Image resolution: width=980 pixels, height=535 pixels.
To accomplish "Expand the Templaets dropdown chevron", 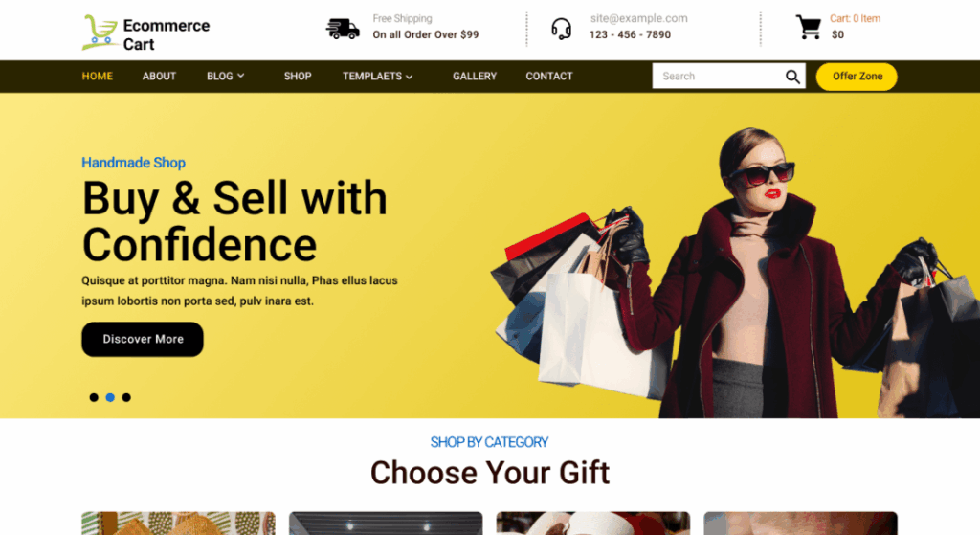I will 410,77.
